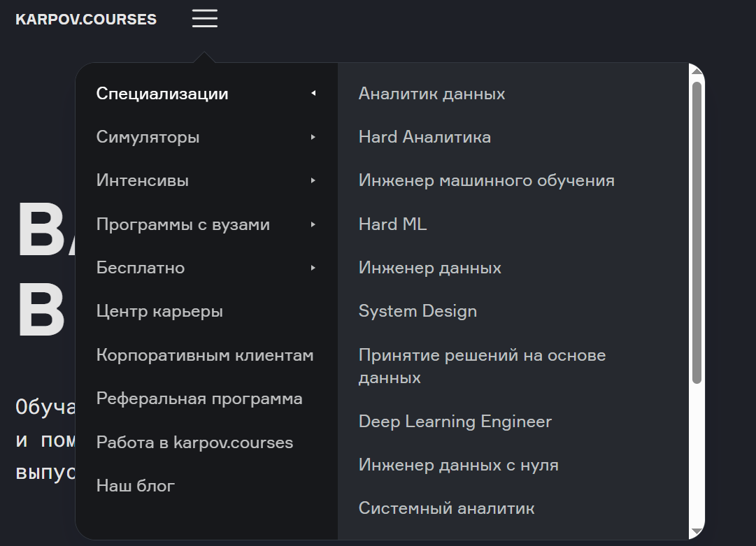
Task: Expand the Интенсивы submenu arrow
Action: (x=313, y=180)
